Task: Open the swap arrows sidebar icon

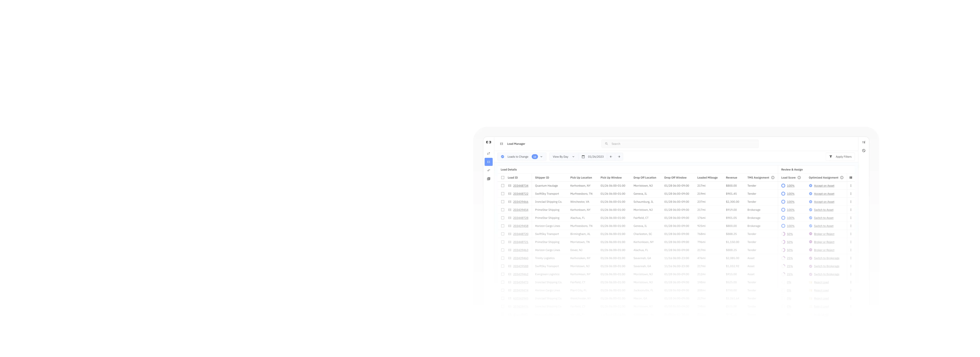Action: click(488, 153)
